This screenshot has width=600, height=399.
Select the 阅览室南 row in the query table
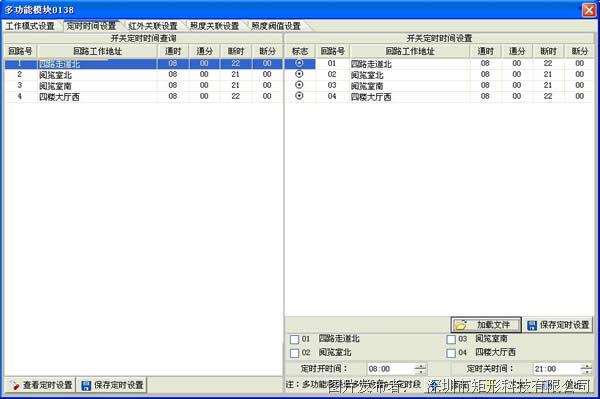[x=143, y=85]
